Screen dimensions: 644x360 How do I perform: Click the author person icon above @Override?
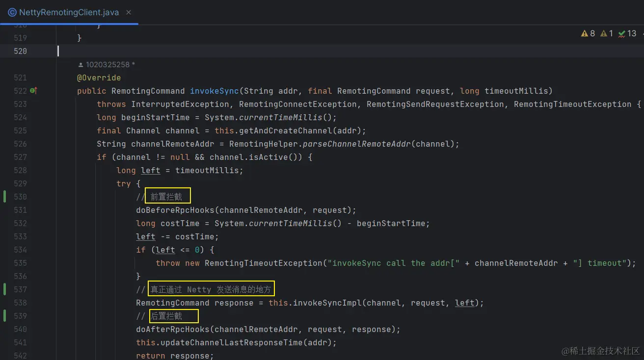(80, 64)
